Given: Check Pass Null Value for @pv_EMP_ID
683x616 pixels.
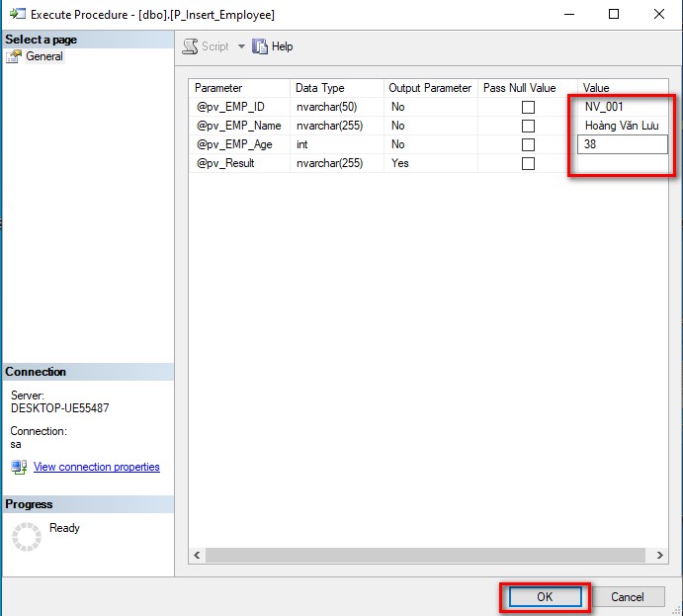Looking at the screenshot, I should click(528, 107).
